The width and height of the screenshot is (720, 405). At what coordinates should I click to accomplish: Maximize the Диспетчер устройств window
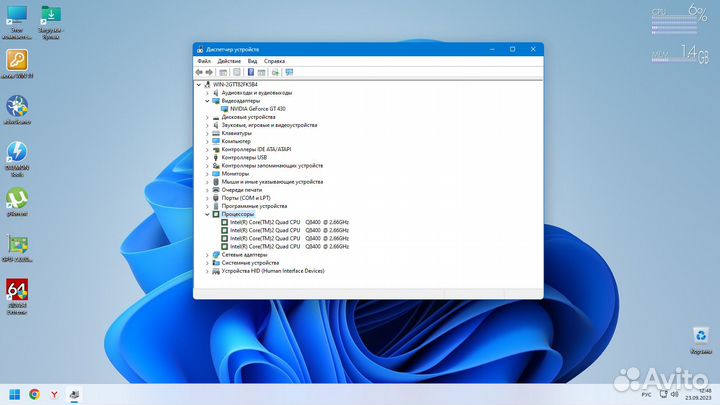[x=512, y=49]
